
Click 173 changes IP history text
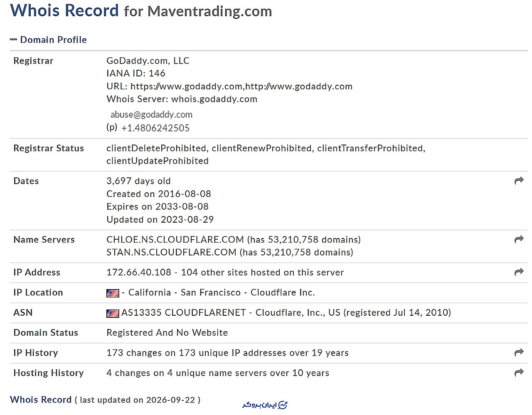[227, 353]
